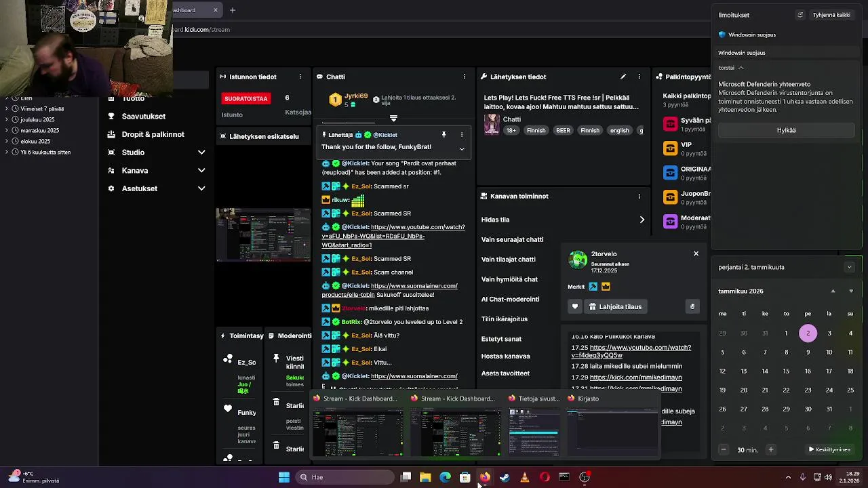Viewport: 868px width, 488px height.
Task: Expand the Asetukset sidebar section
Action: [201, 188]
